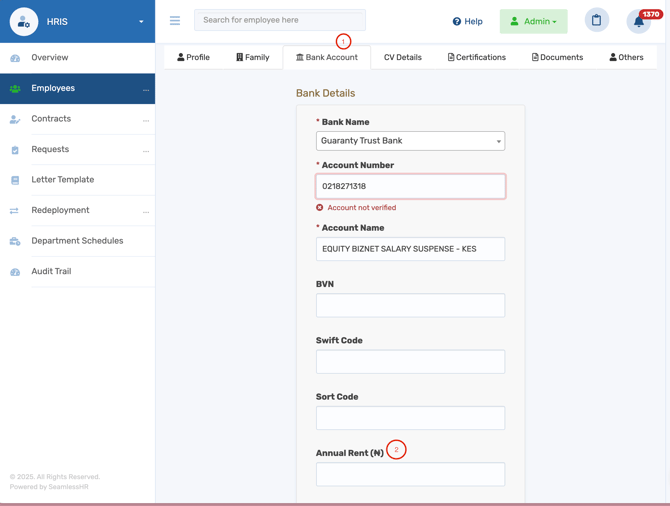Open Department Schedules in sidebar
Image resolution: width=670 pixels, height=506 pixels.
[77, 241]
